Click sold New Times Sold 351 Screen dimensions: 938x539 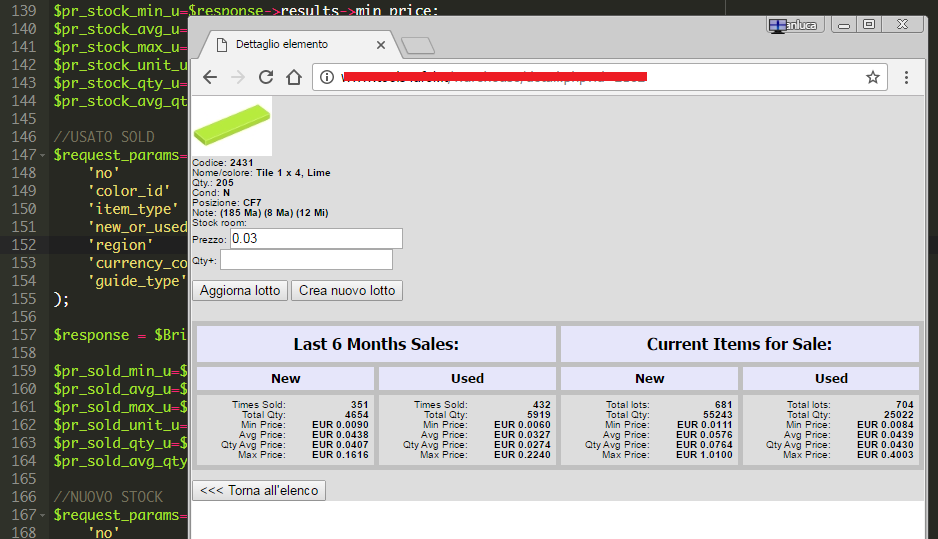pyautogui.click(x=360, y=404)
